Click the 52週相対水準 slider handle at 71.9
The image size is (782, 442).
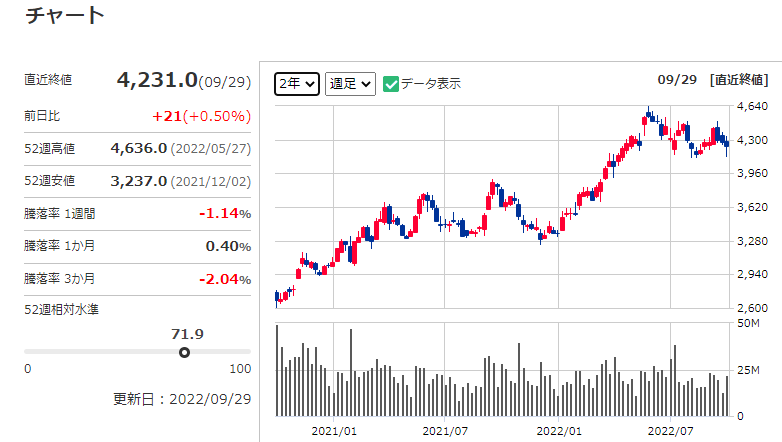pos(185,353)
